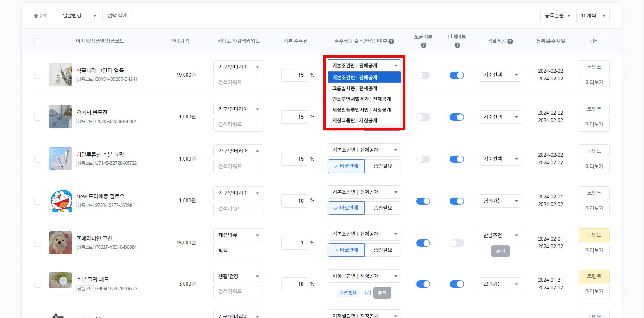
Task: Toggle 판매여부 switch for 식물나라 그린티 앰플
Action: coord(457,75)
